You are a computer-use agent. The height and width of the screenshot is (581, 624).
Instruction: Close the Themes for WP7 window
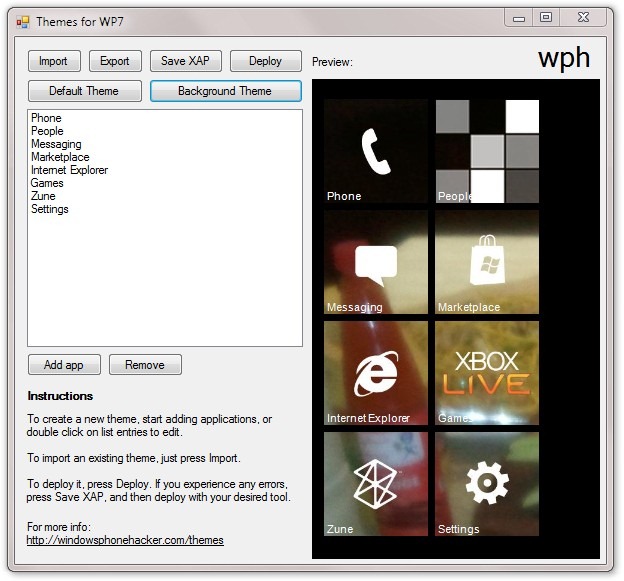583,18
